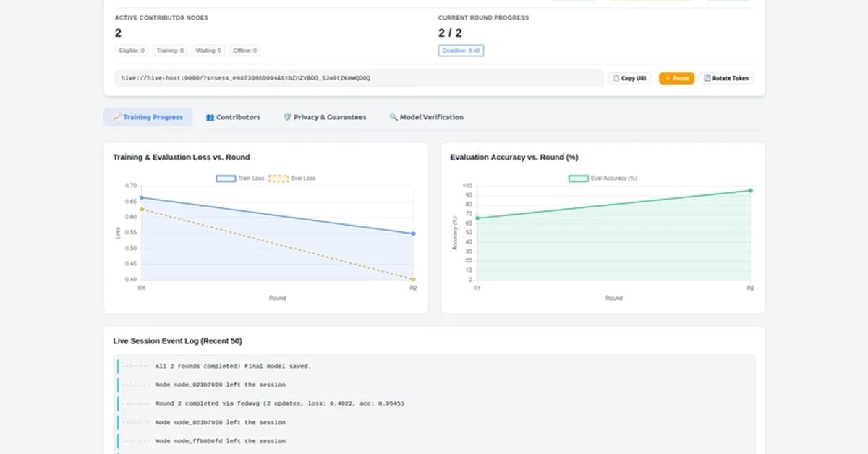Open the Model Verification tab

coord(426,117)
